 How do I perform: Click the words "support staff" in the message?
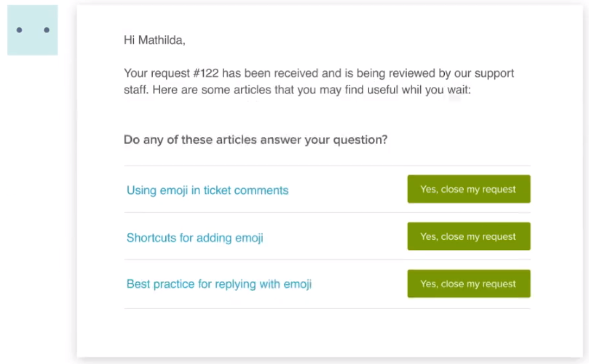(x=494, y=74)
